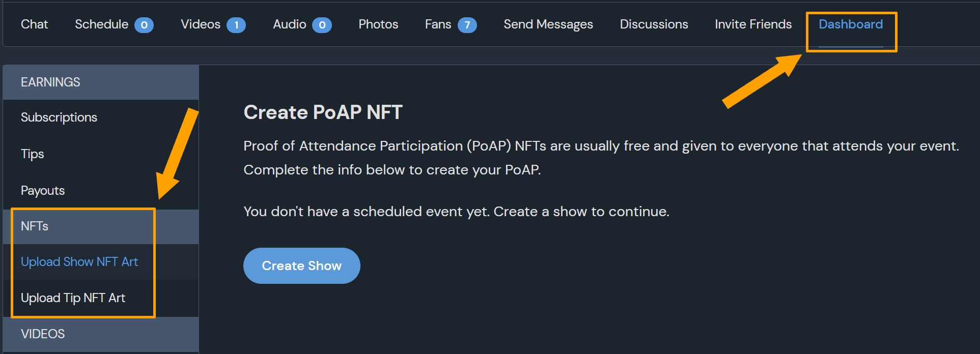Image resolution: width=980 pixels, height=354 pixels.
Task: Click the Fans count badge showing 7
Action: point(467,25)
